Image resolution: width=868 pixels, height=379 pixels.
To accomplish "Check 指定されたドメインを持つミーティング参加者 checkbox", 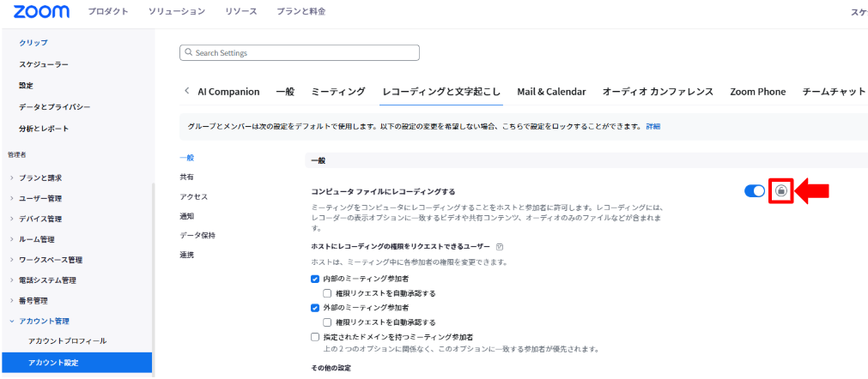I will 315,336.
